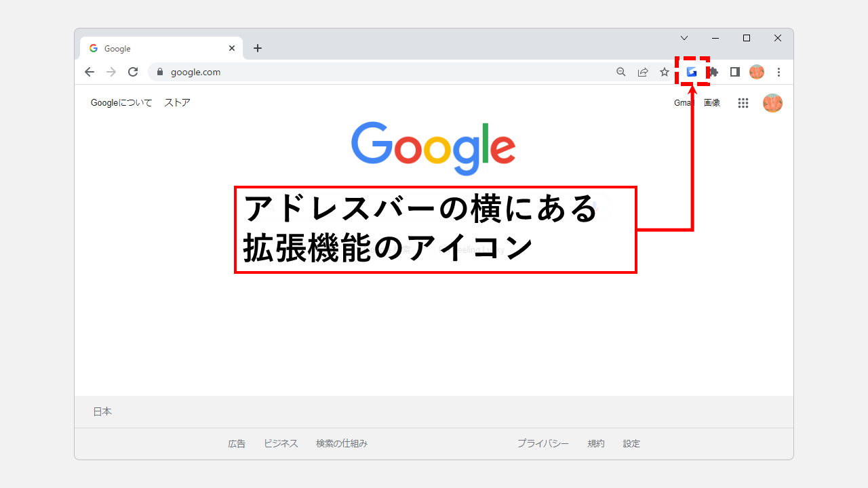The width and height of the screenshot is (868, 488).
Task: Go back to the previous page
Action: point(90,72)
